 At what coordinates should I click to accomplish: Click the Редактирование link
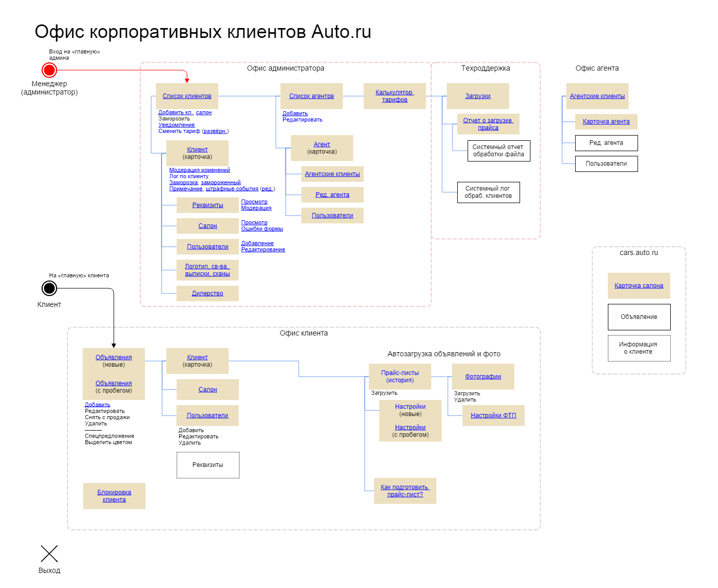click(263, 249)
